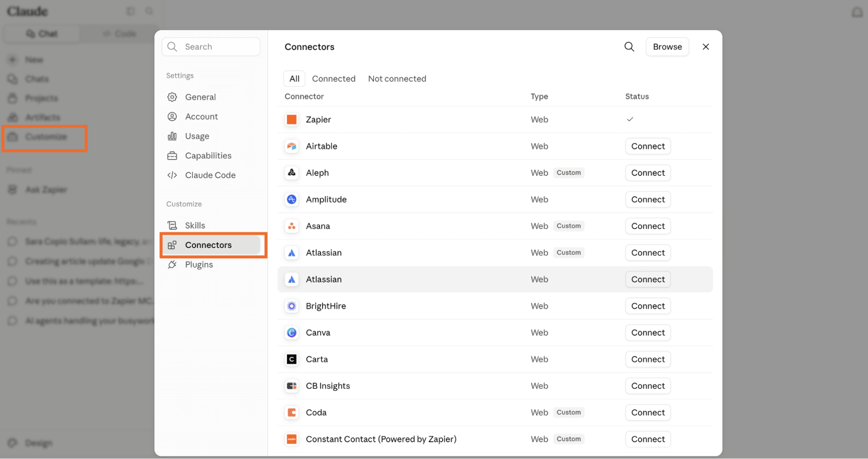Viewport: 868px width, 459px height.
Task: Connect the Canva connector
Action: point(648,333)
